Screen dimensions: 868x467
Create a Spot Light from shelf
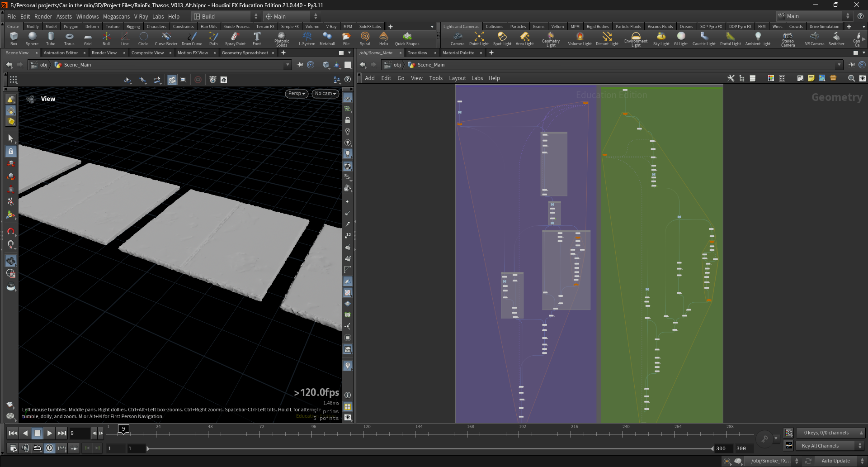[502, 38]
